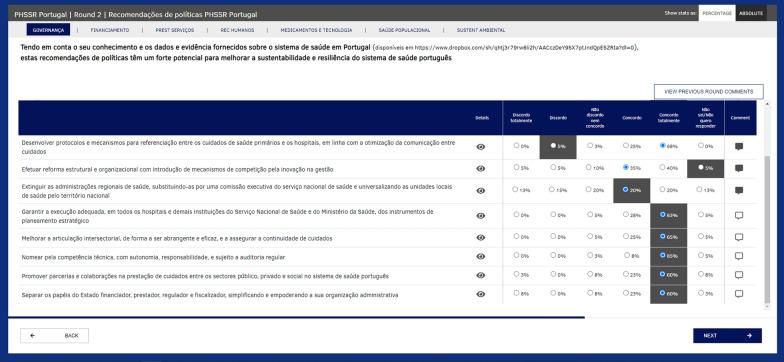The height and width of the screenshot is (362, 784).
Task: Open details eye for 'Melhorar a articulação intersectorial' row
Action: tap(481, 238)
